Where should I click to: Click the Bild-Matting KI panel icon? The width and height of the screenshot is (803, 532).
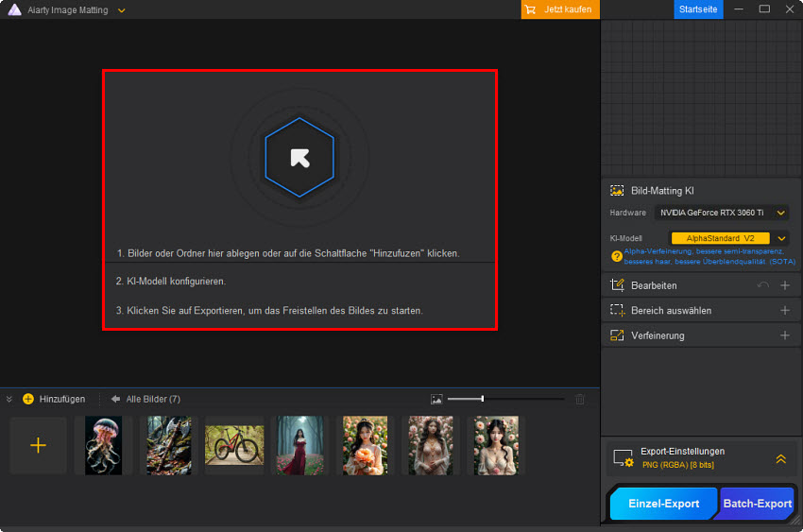[x=617, y=191]
